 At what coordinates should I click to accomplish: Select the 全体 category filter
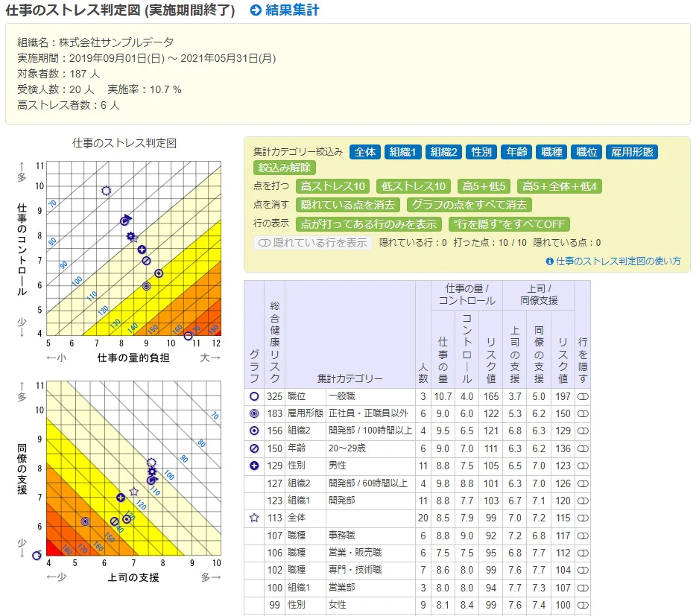pyautogui.click(x=365, y=152)
